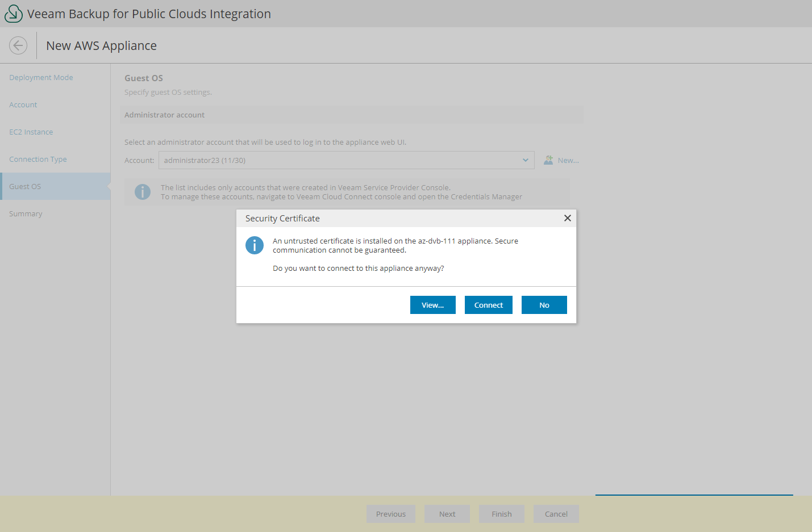This screenshot has height=532, width=812.
Task: Click the Account dropdown chevron arrow
Action: pos(525,160)
